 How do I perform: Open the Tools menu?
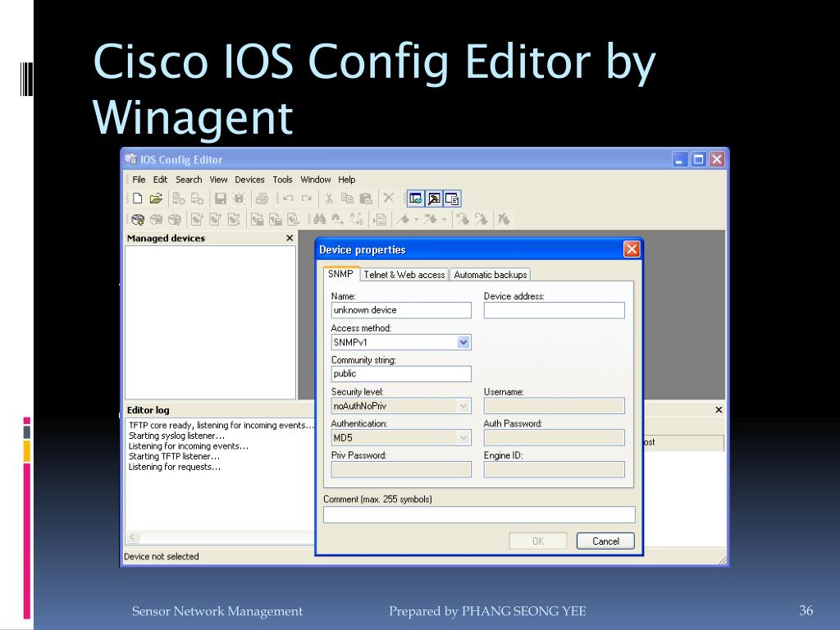(282, 180)
